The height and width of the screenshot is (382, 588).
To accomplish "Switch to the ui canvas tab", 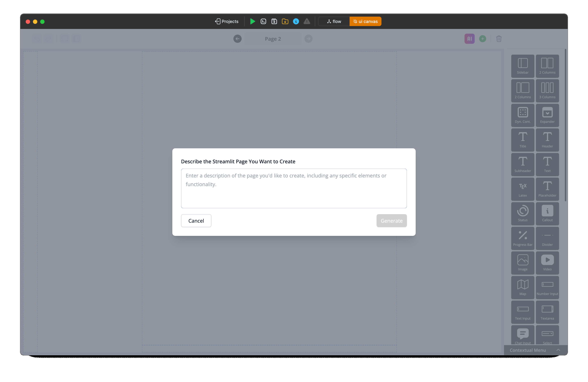I will (x=365, y=22).
